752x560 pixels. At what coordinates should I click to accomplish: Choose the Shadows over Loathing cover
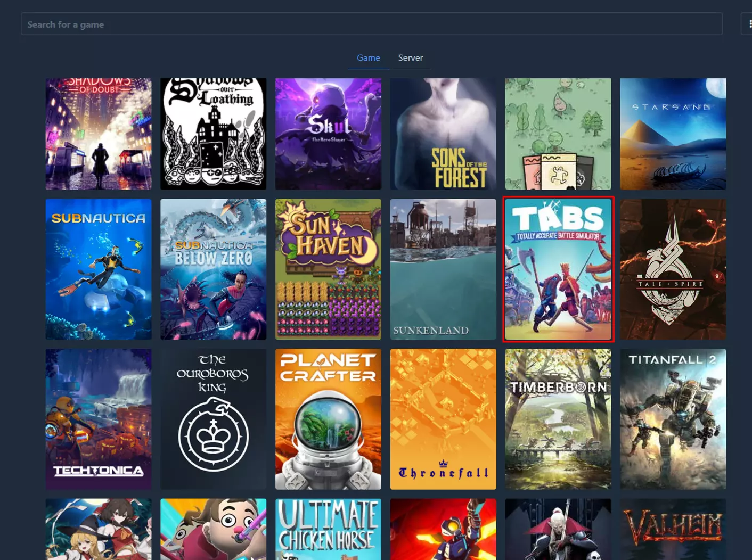[x=213, y=134]
